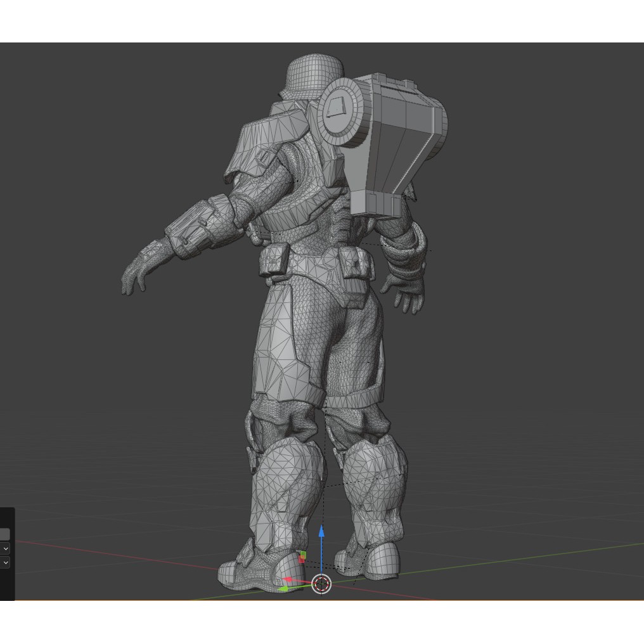The height and width of the screenshot is (644, 644).
Task: Click the red X-axis move gizmo arrow
Action: tap(288, 579)
